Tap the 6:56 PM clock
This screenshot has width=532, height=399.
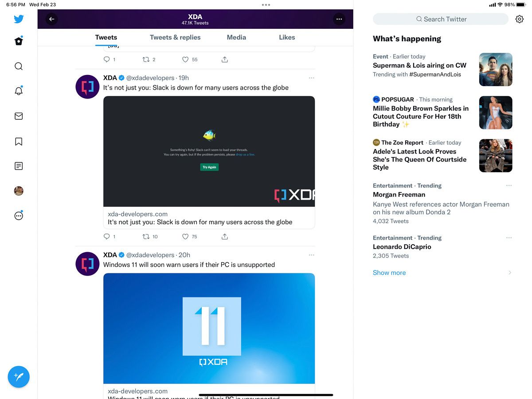tap(16, 4)
